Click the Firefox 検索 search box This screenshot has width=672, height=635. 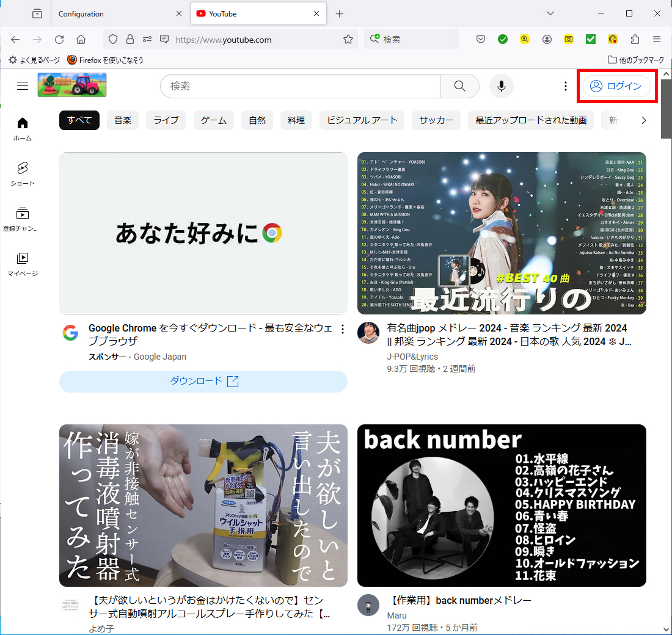411,40
